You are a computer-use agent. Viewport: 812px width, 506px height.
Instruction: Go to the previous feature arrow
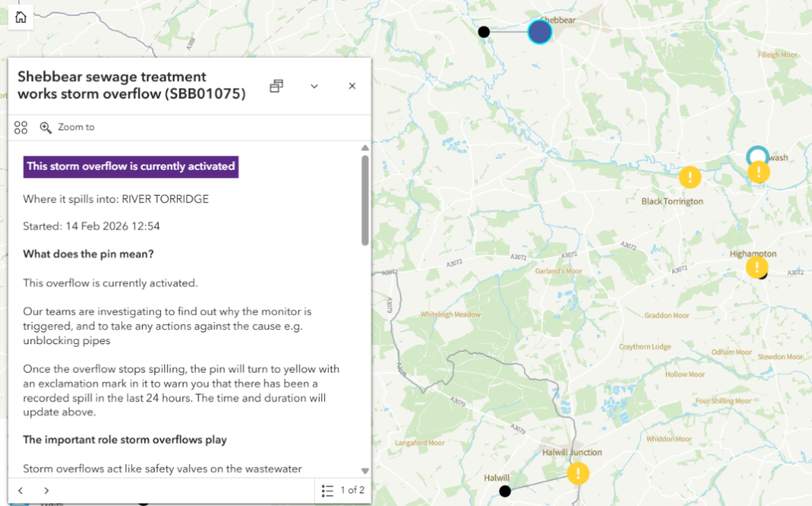(x=21, y=490)
